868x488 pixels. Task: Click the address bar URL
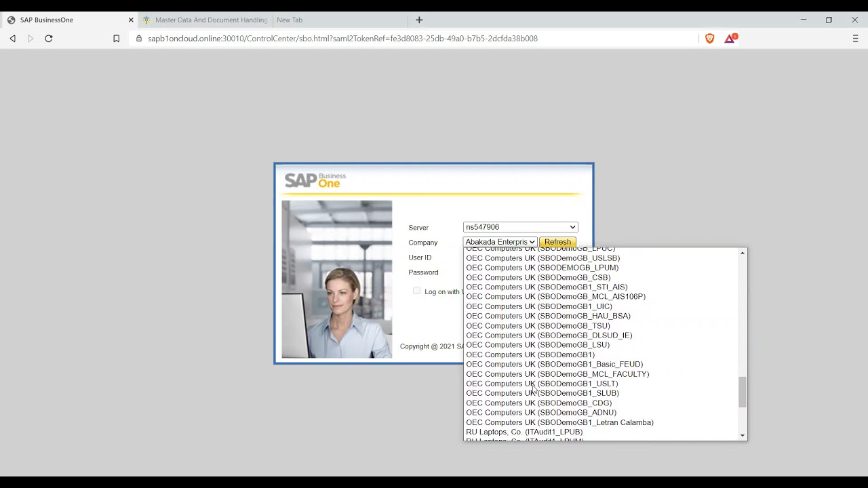tap(342, 39)
